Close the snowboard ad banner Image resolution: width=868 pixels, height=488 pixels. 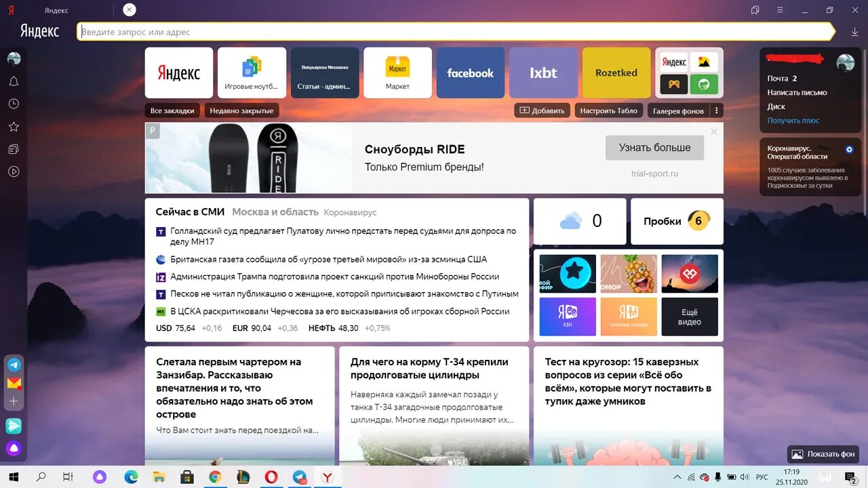tap(713, 132)
